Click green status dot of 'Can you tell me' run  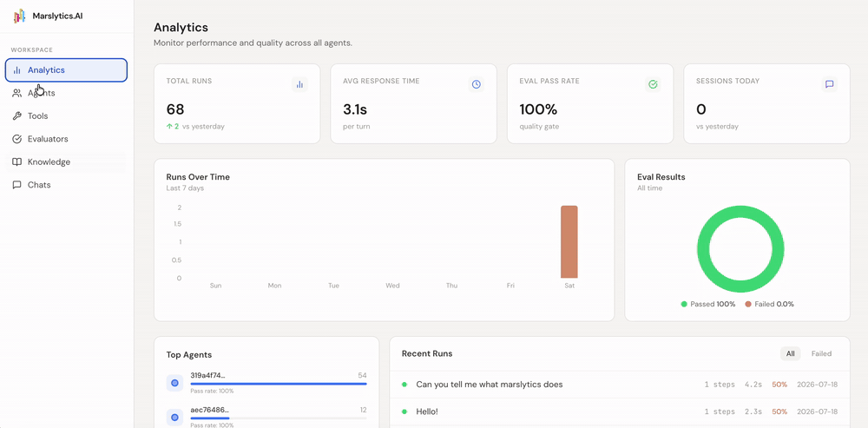(x=404, y=385)
